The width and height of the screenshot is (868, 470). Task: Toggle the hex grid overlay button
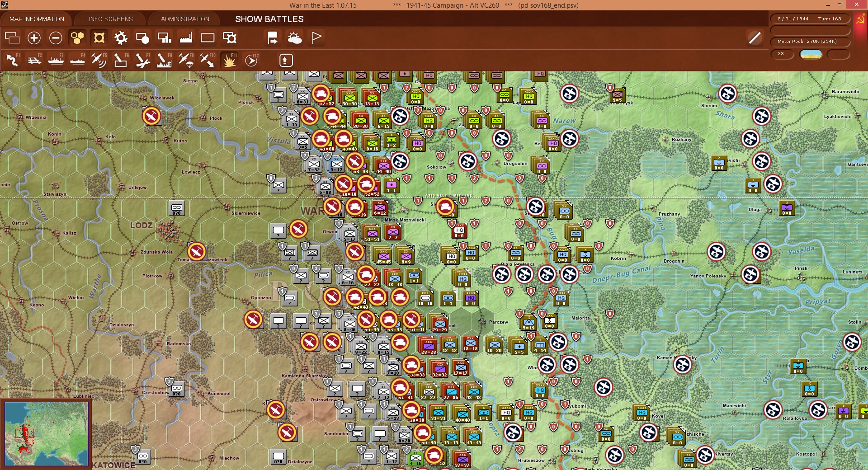coord(77,38)
